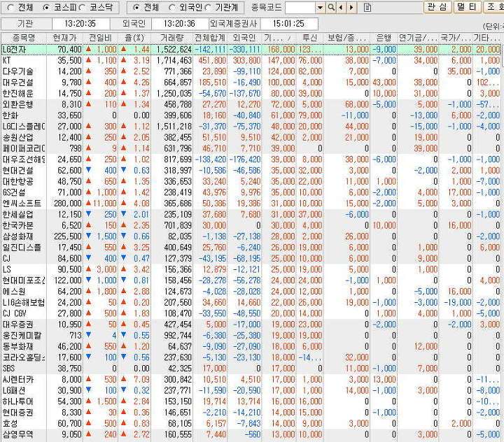Select the 전체 investor radio beside 외국인

136,8
